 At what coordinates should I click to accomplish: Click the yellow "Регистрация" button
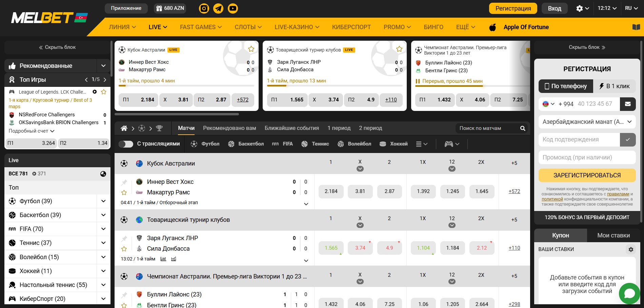click(513, 8)
